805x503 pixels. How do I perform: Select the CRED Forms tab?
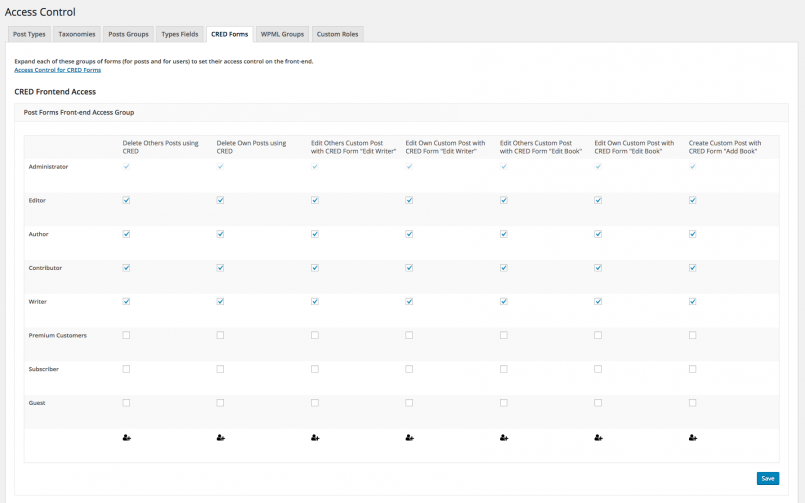point(229,34)
